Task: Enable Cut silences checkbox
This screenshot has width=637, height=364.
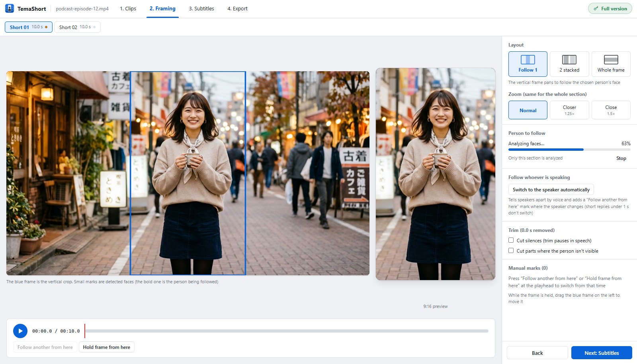Action: tap(511, 240)
